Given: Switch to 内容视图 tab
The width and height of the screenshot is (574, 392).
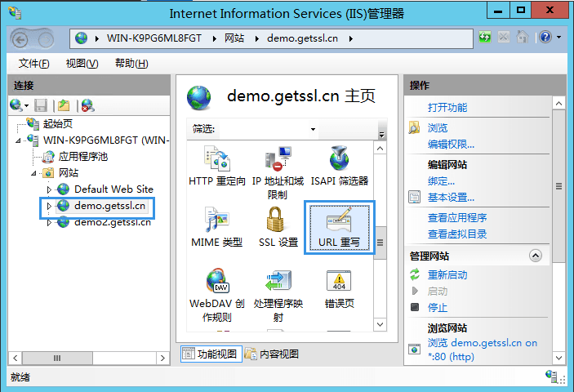Looking at the screenshot, I should (272, 354).
